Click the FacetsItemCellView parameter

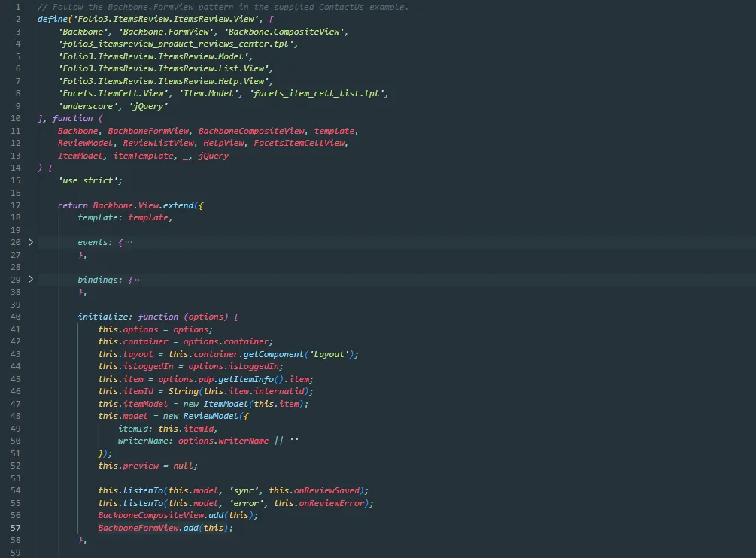pos(299,143)
